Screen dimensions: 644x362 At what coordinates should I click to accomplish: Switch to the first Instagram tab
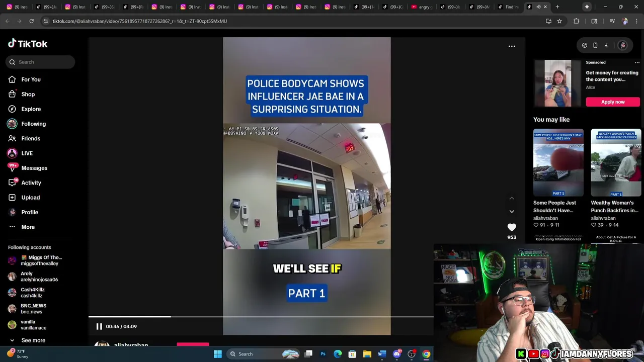[17, 7]
